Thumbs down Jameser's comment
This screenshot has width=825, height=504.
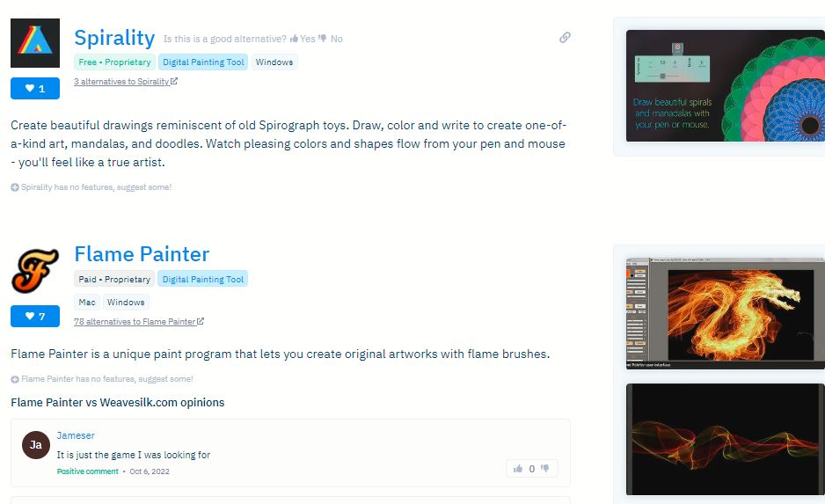click(x=545, y=469)
